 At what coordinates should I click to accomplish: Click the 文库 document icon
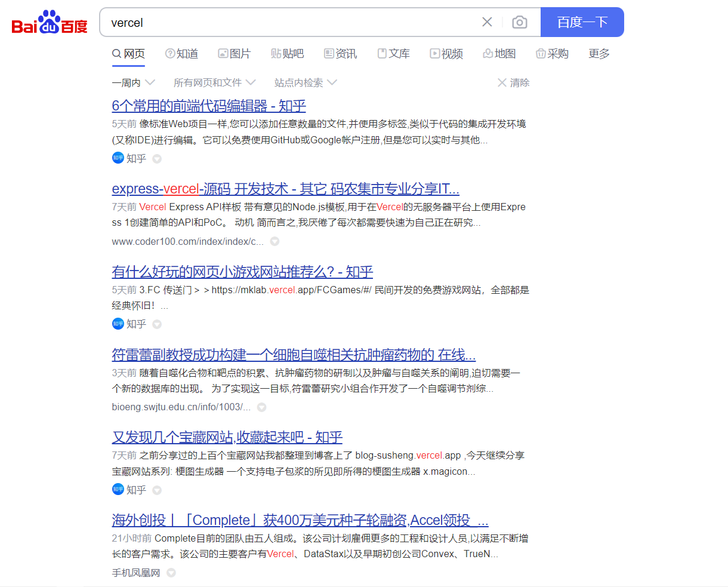[382, 53]
